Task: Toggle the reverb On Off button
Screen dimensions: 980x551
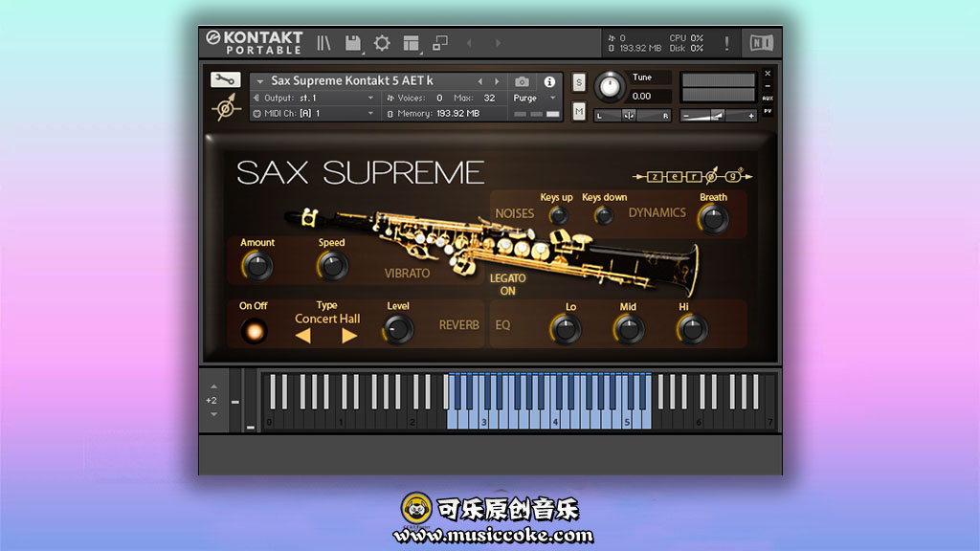Action: 255,331
